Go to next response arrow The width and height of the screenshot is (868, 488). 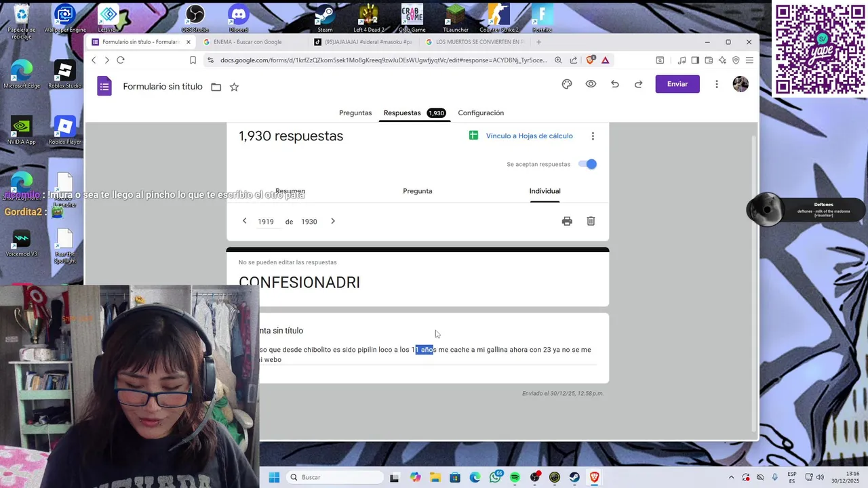333,221
